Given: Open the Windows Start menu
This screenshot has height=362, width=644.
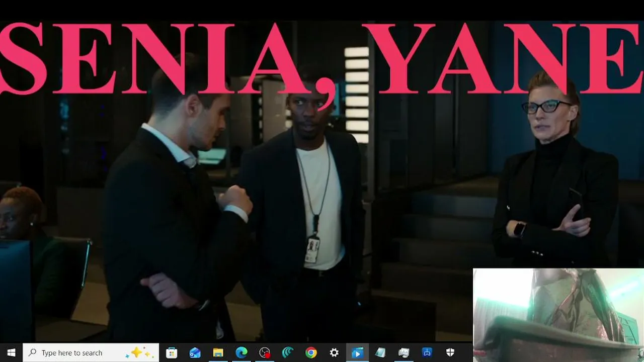Looking at the screenshot, I should coord(11,352).
